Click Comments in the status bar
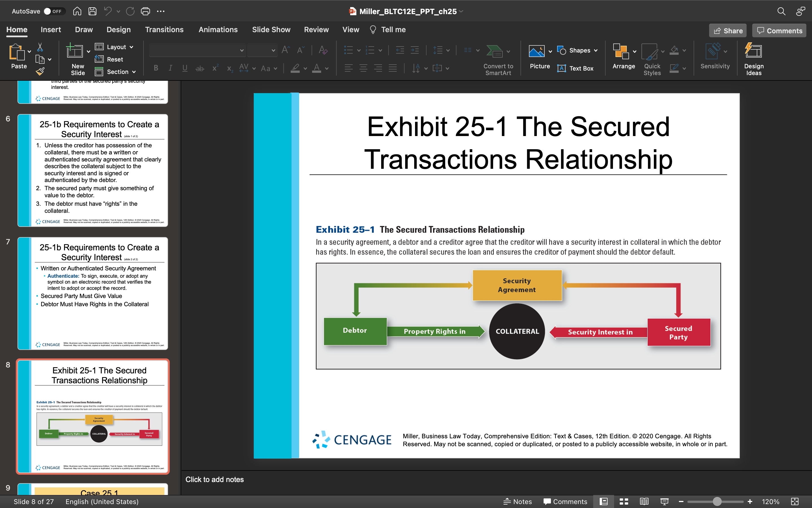Viewport: 812px width, 508px height. pos(565,502)
